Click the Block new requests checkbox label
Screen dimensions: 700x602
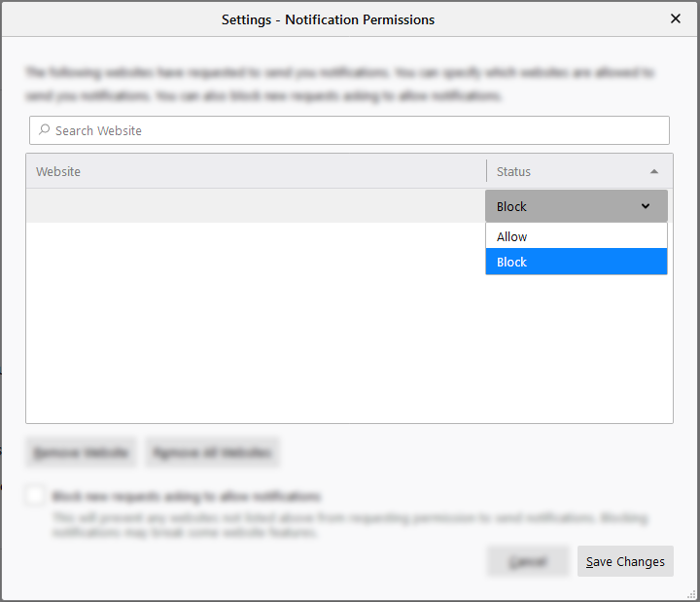tap(186, 496)
